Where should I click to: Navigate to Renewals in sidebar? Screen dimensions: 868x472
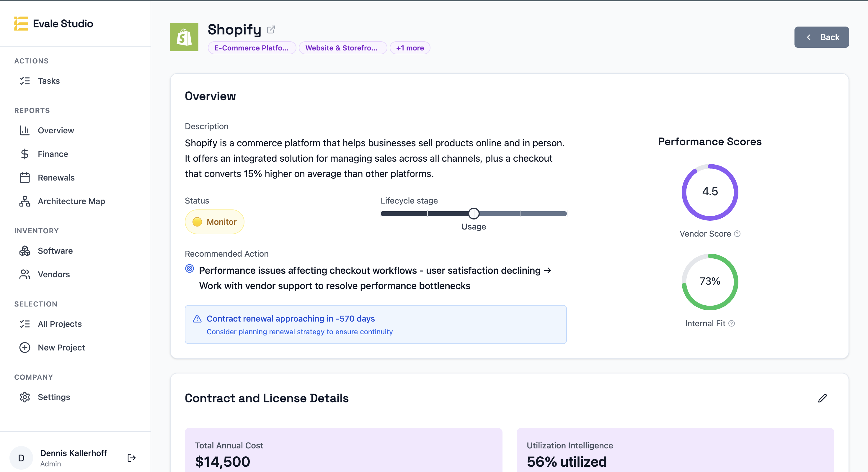(56, 177)
